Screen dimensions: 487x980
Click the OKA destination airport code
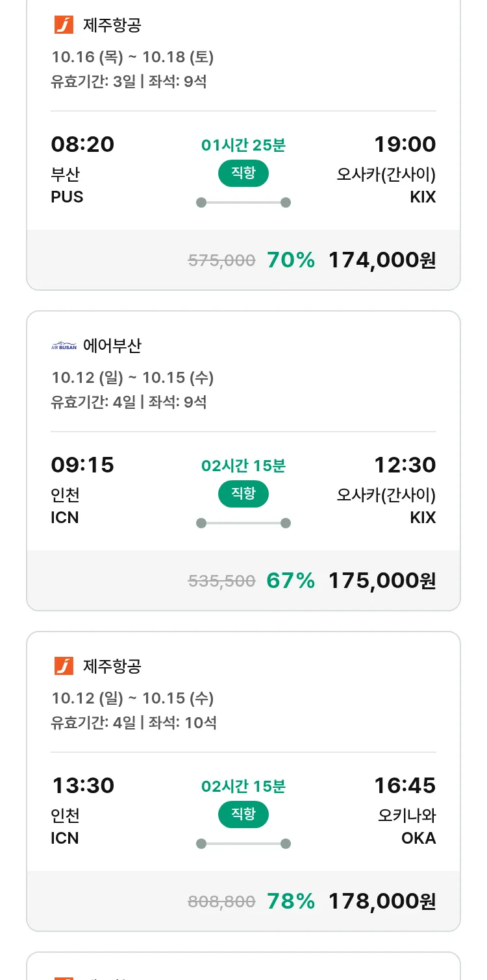418,838
